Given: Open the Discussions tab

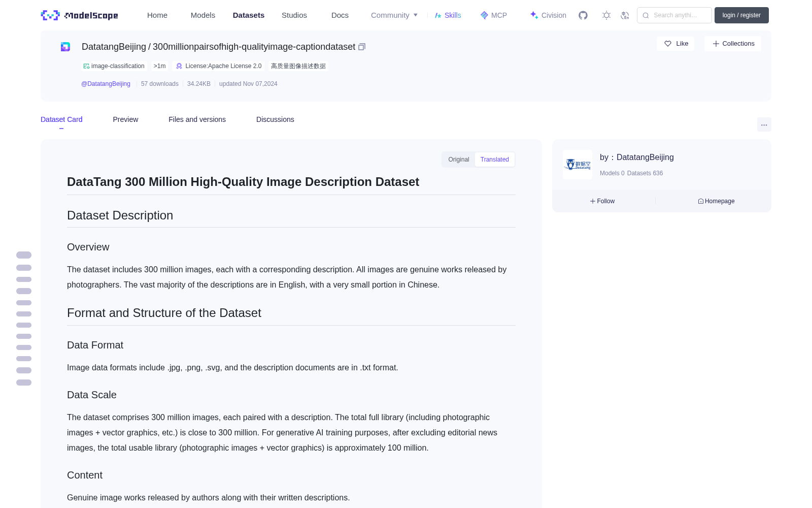Looking at the screenshot, I should (275, 119).
